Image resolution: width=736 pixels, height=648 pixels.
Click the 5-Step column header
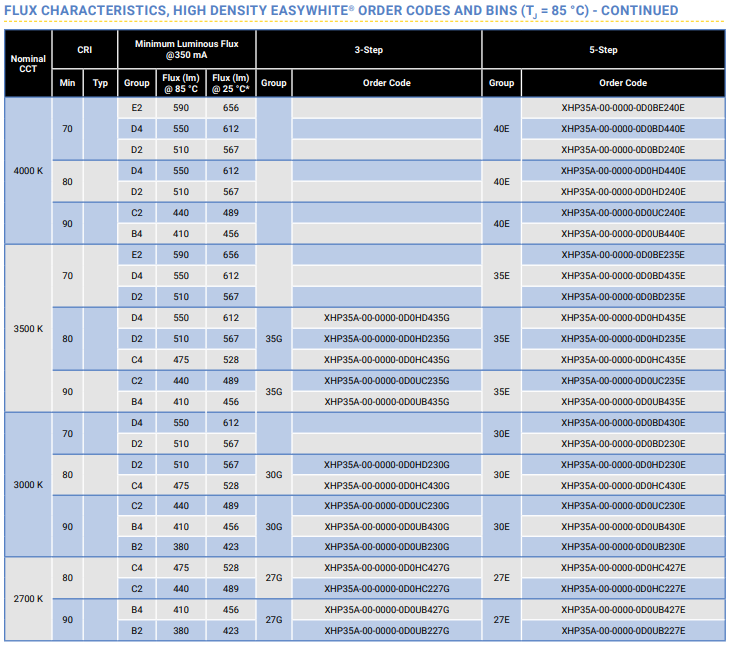coord(603,50)
